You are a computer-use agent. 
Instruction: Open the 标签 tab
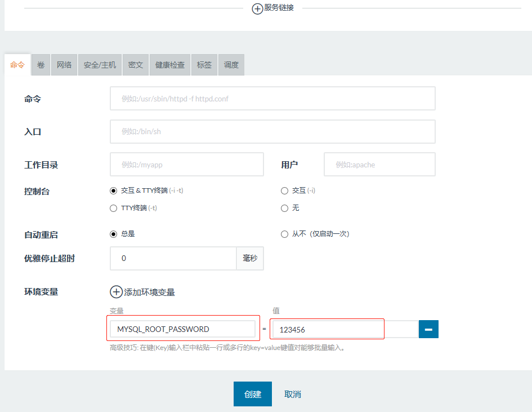point(204,65)
